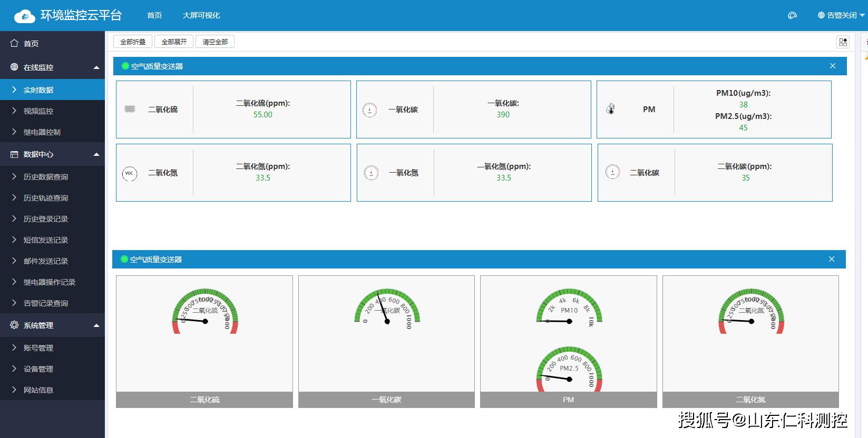Open 继电器控制 in the sidebar

(x=52, y=132)
